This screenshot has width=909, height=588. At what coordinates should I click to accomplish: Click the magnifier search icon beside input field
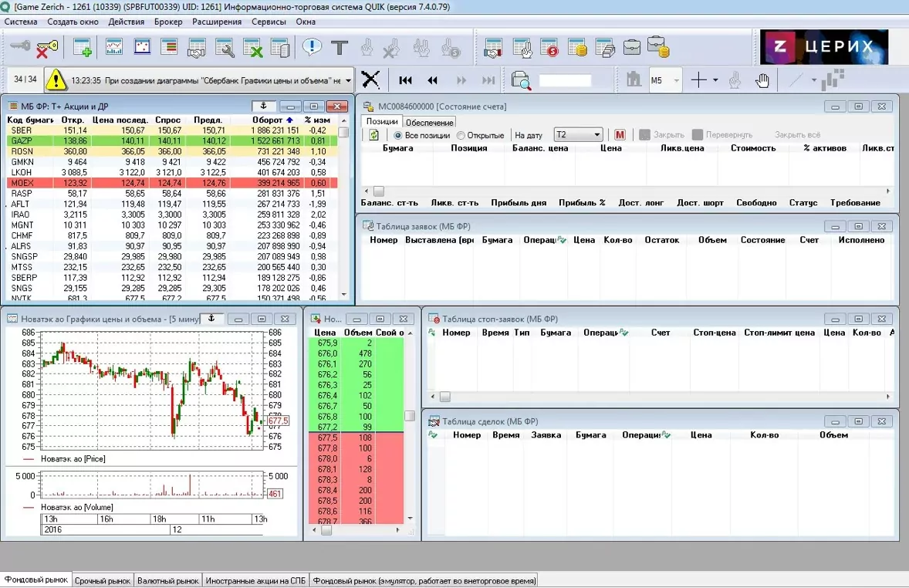point(521,80)
